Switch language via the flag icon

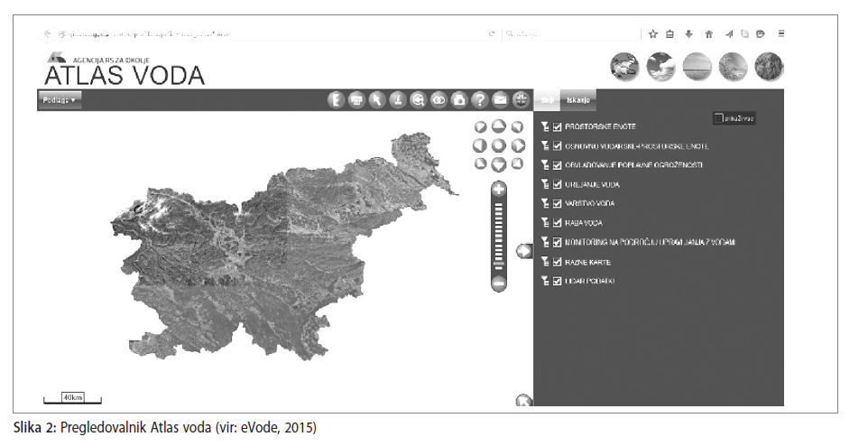[x=521, y=99]
